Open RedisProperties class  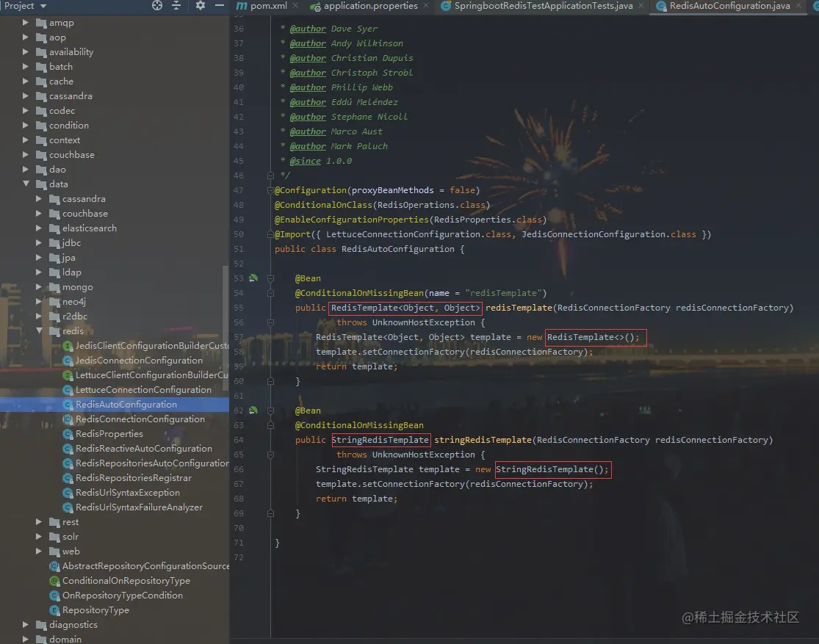click(109, 433)
